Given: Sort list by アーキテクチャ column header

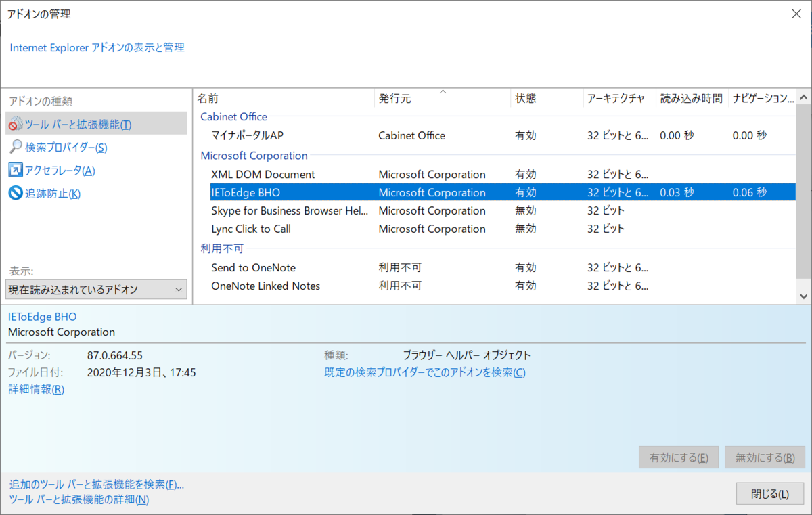Looking at the screenshot, I should pyautogui.click(x=619, y=98).
